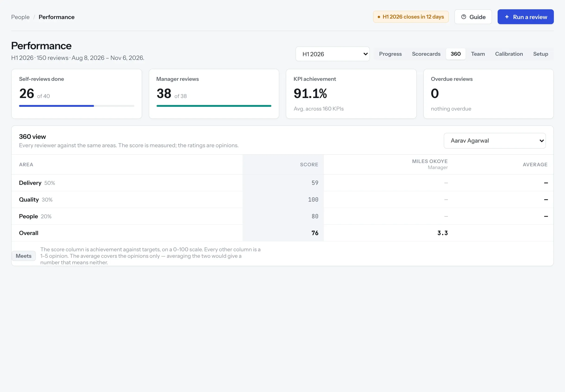Click the Overall score value 76
The image size is (565, 392).
coord(315,233)
